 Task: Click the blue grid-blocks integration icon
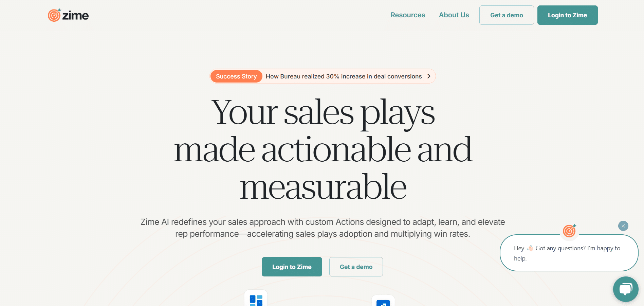tap(256, 300)
